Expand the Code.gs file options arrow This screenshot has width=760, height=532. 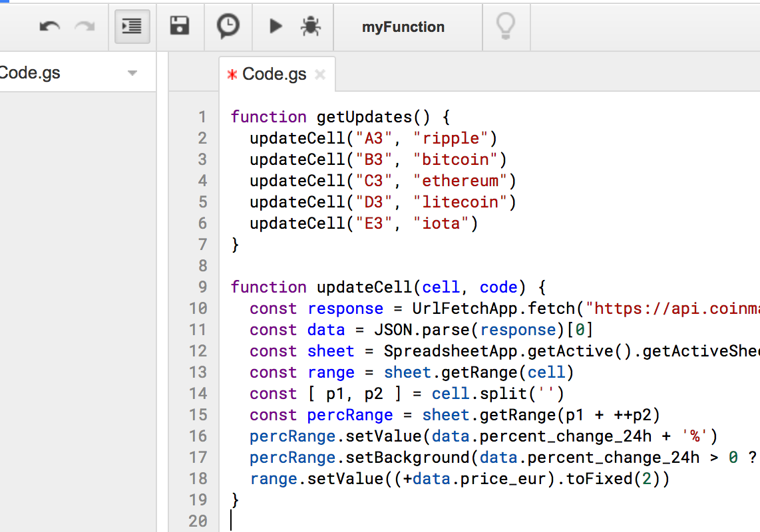pos(132,73)
